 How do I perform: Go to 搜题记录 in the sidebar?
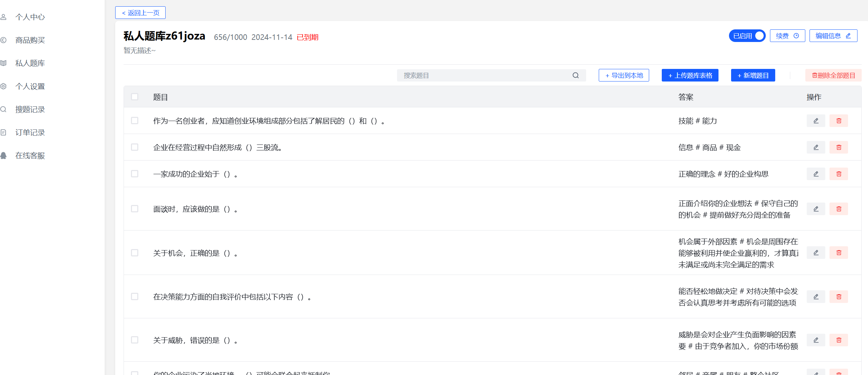pyautogui.click(x=30, y=109)
